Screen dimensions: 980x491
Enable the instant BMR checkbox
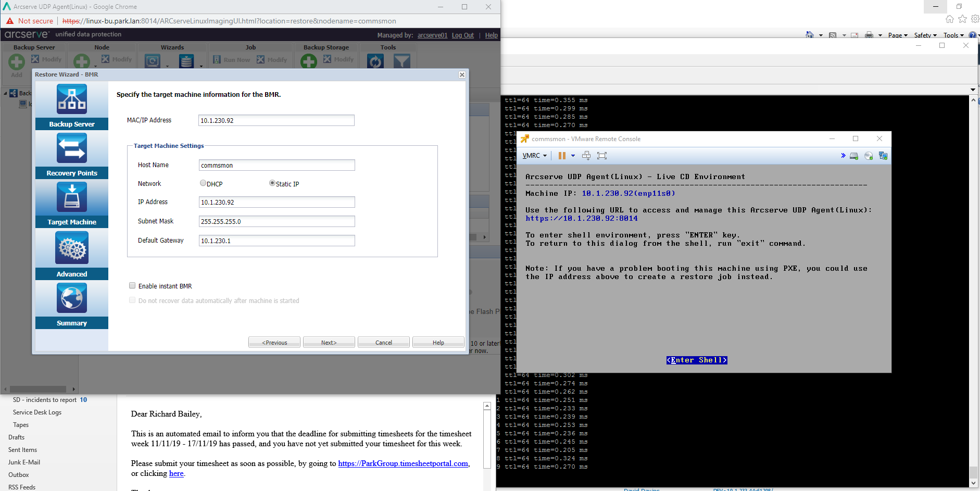click(x=132, y=285)
